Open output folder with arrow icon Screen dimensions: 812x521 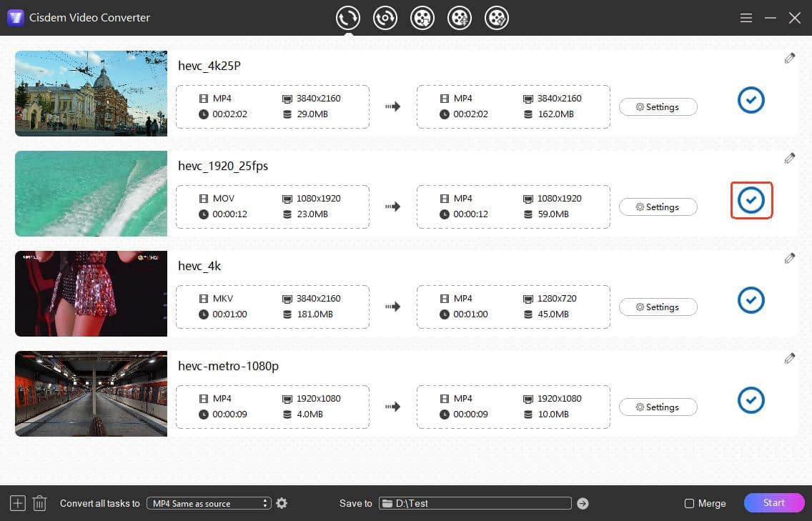(x=583, y=503)
